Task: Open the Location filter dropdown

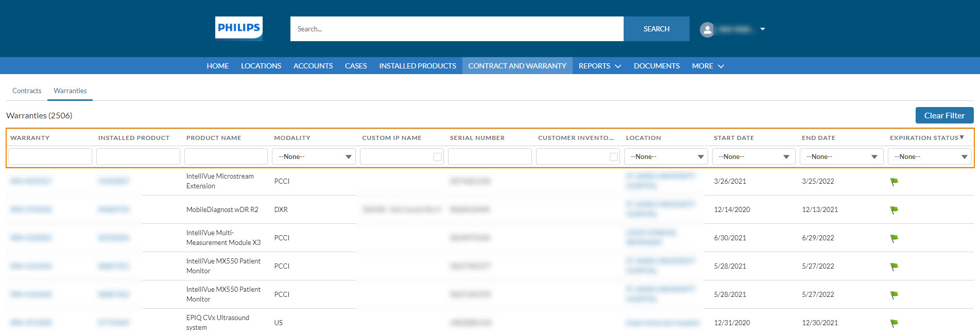Action: pyautogui.click(x=665, y=156)
